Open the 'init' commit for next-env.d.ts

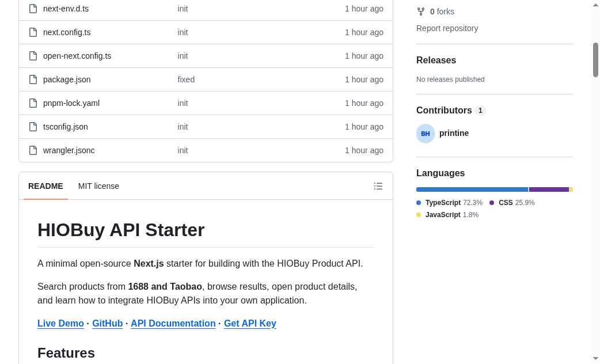(x=183, y=9)
